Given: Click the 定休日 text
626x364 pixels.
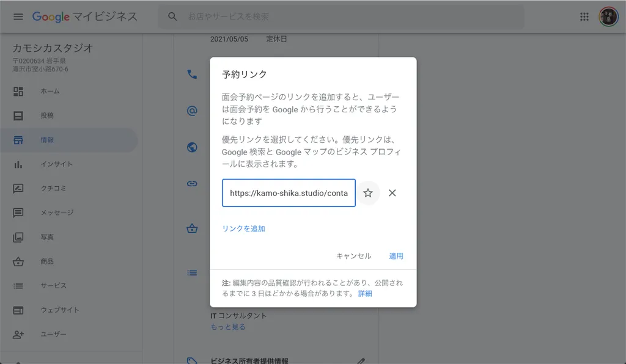Looking at the screenshot, I should [276, 39].
